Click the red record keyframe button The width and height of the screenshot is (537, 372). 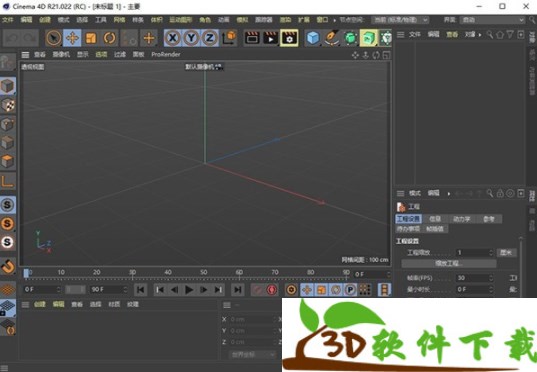(272, 290)
